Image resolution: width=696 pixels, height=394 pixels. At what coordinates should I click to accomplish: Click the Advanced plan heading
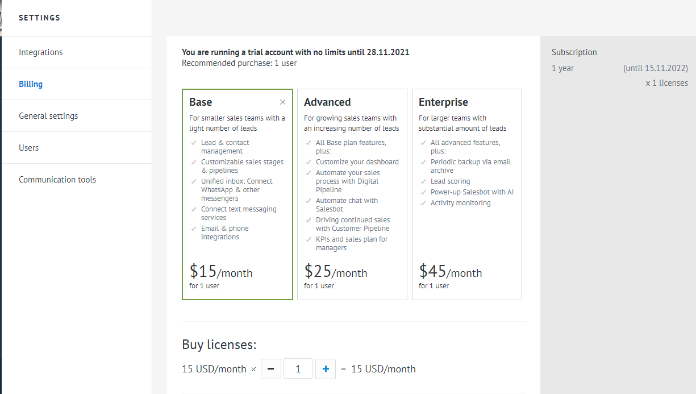[327, 102]
